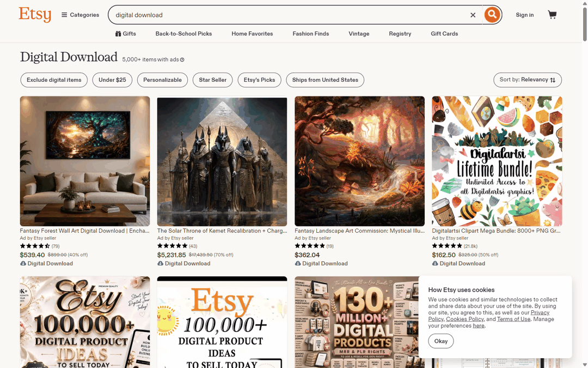Click the orange search magnifier button
Image resolution: width=588 pixels, height=368 pixels.
coord(492,15)
